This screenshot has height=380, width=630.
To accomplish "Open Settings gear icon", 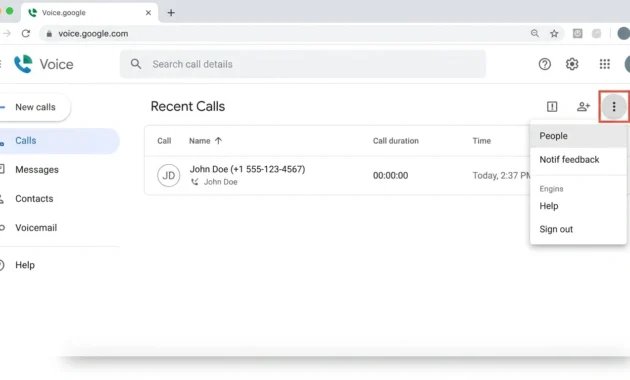I will pos(572,64).
